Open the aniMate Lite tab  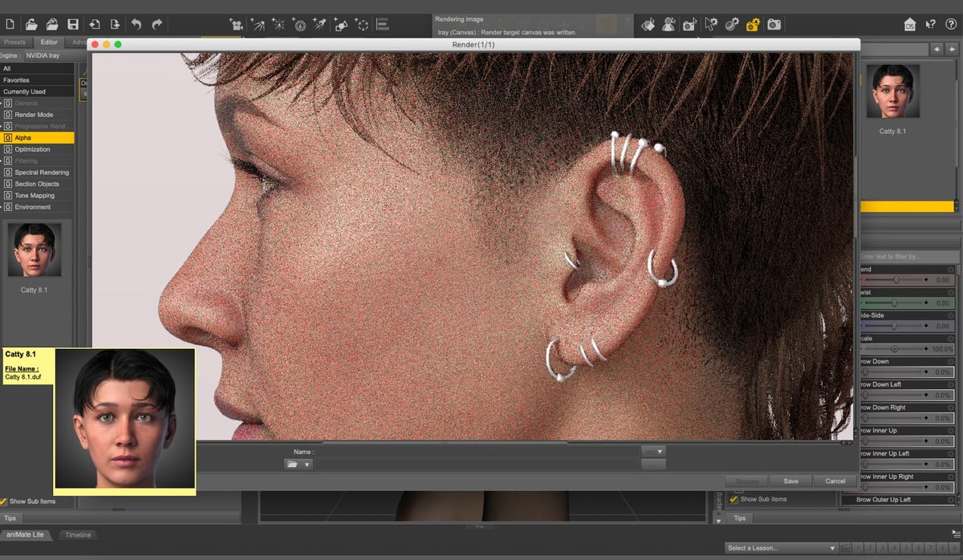point(26,534)
